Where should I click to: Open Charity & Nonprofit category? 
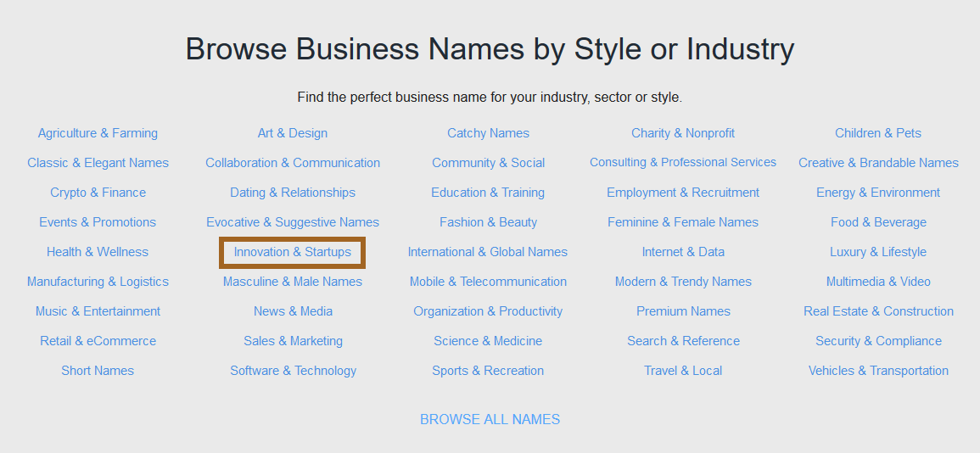pyautogui.click(x=683, y=133)
